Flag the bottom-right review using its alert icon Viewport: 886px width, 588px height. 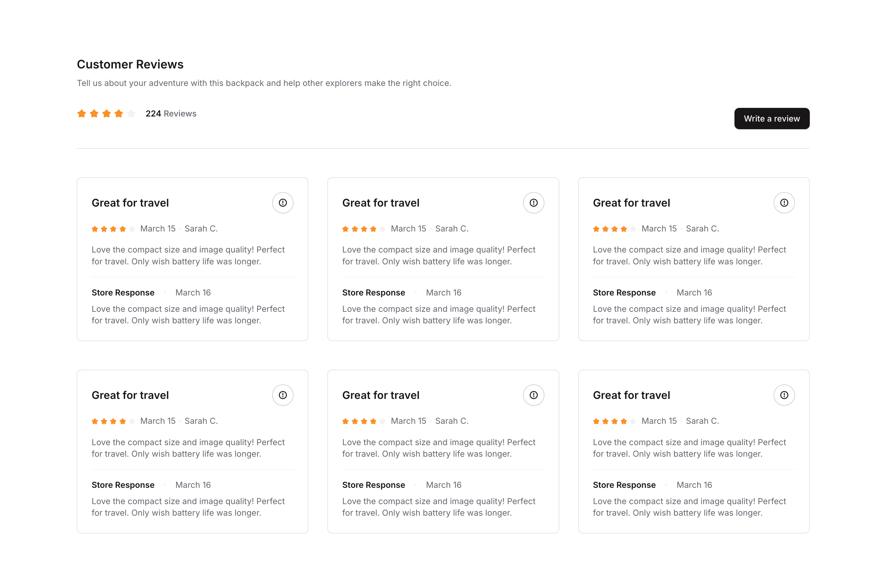tap(784, 395)
